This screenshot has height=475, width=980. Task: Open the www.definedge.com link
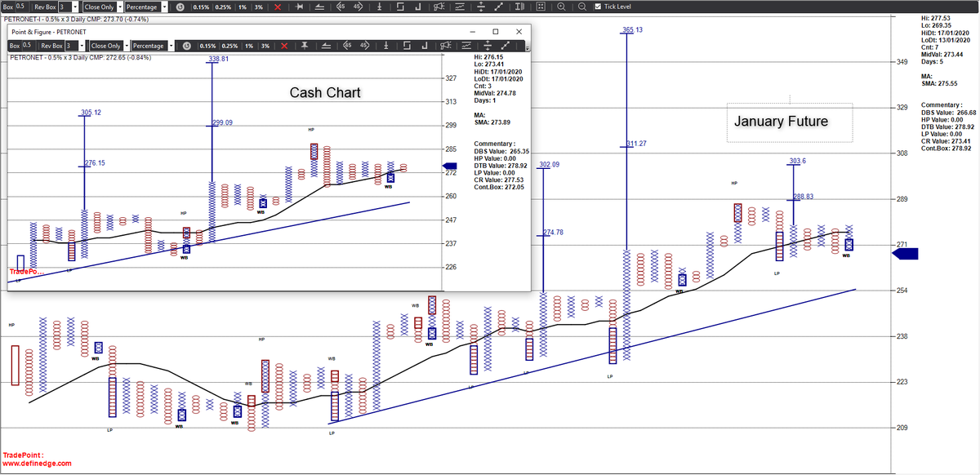click(x=37, y=464)
